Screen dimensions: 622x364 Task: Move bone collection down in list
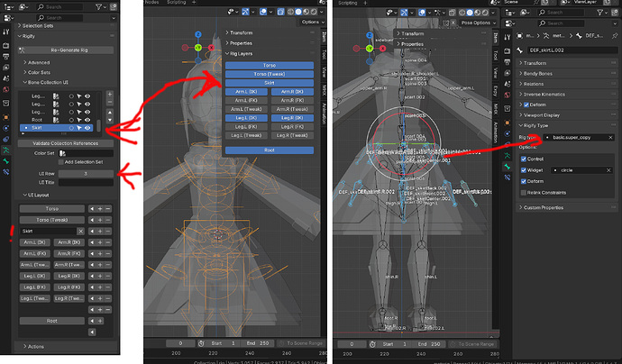110,120
